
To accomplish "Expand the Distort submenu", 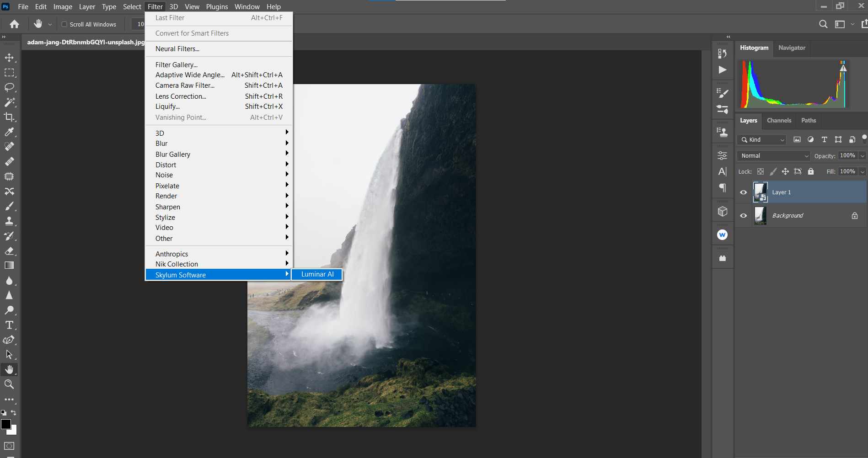I will 219,165.
